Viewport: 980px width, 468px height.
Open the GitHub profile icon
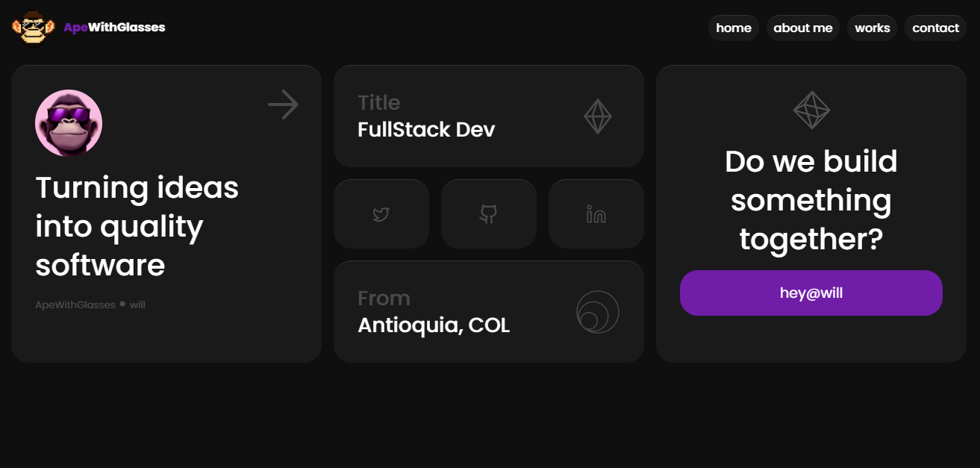point(488,214)
